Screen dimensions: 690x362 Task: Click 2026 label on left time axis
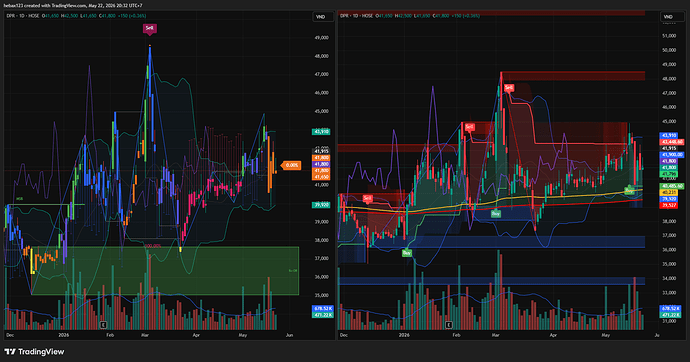pyautogui.click(x=64, y=335)
